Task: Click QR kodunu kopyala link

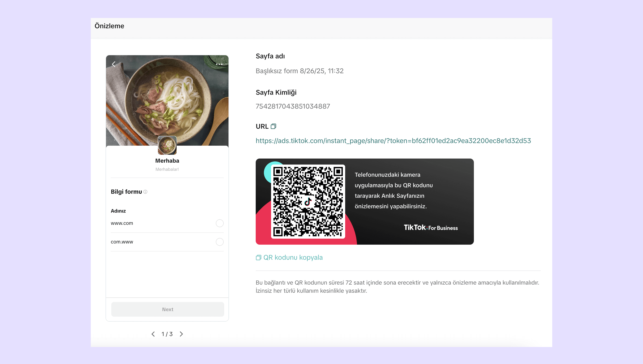Action: (293, 257)
